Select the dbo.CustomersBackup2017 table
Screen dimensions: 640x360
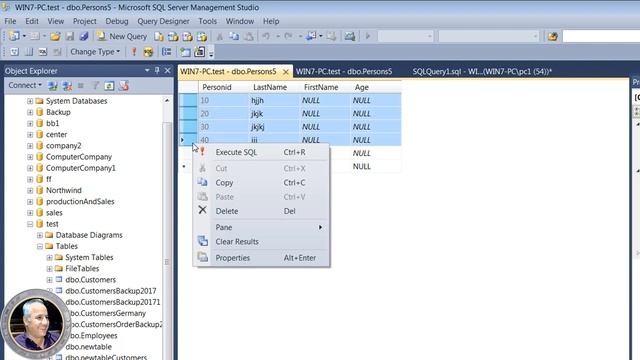[x=111, y=291]
